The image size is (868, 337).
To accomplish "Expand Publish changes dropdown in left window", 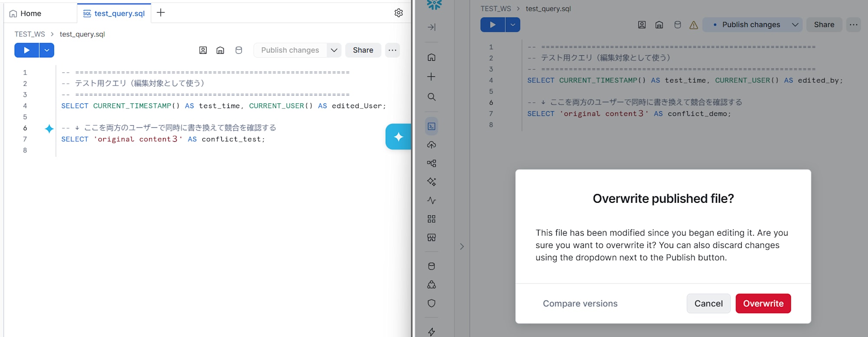I will click(x=334, y=50).
